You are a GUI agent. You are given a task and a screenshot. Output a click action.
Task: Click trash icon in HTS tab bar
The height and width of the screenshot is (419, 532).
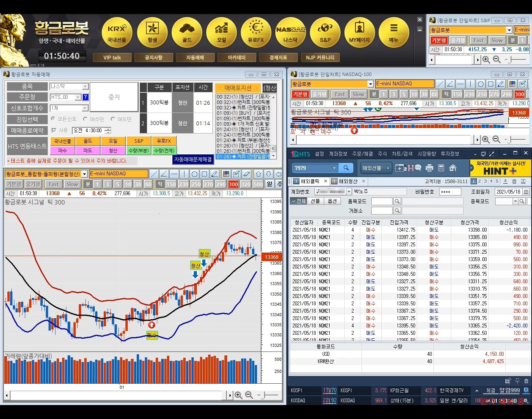click(514, 181)
